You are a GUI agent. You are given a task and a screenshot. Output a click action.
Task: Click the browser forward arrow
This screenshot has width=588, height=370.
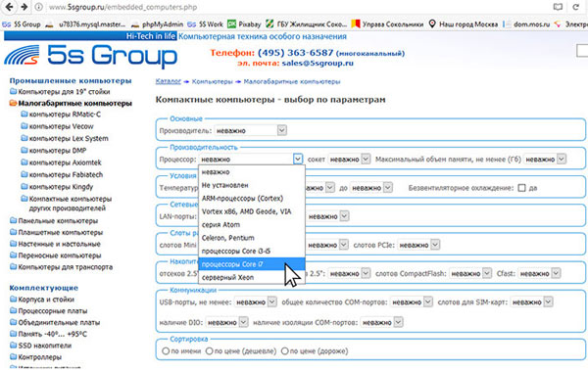coord(24,7)
